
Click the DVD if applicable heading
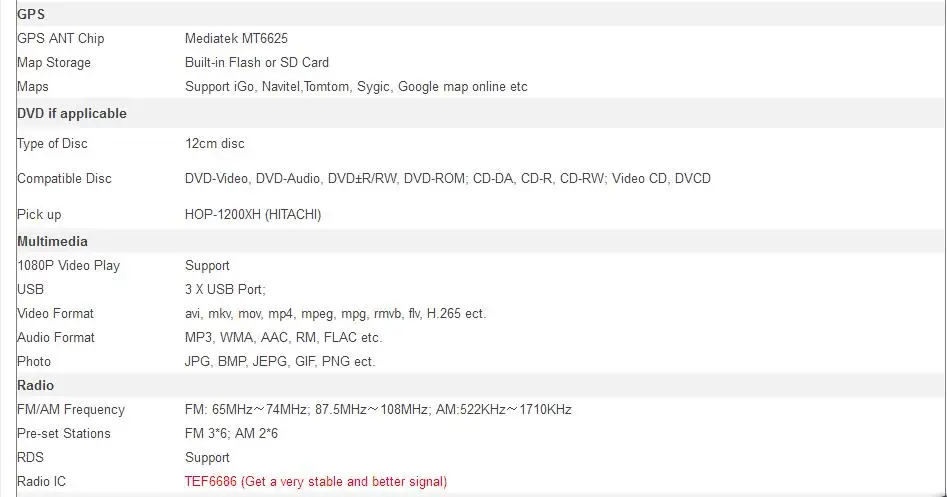pyautogui.click(x=72, y=114)
